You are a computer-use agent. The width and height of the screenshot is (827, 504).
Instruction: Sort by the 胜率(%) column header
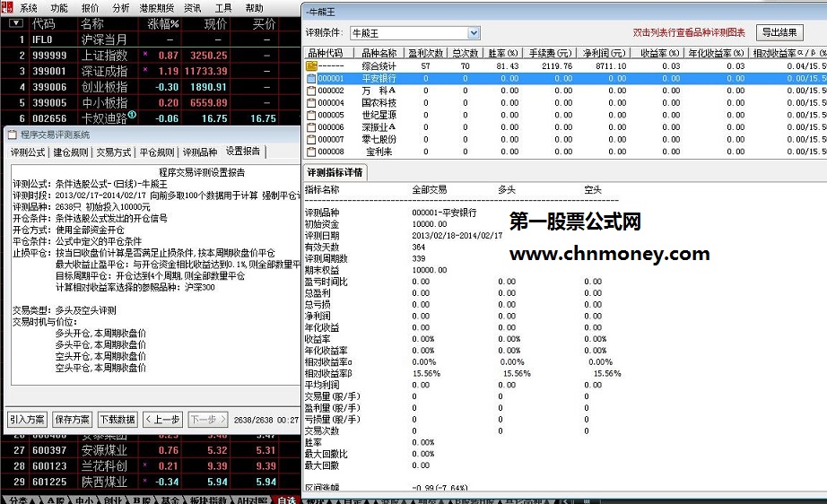click(x=503, y=53)
